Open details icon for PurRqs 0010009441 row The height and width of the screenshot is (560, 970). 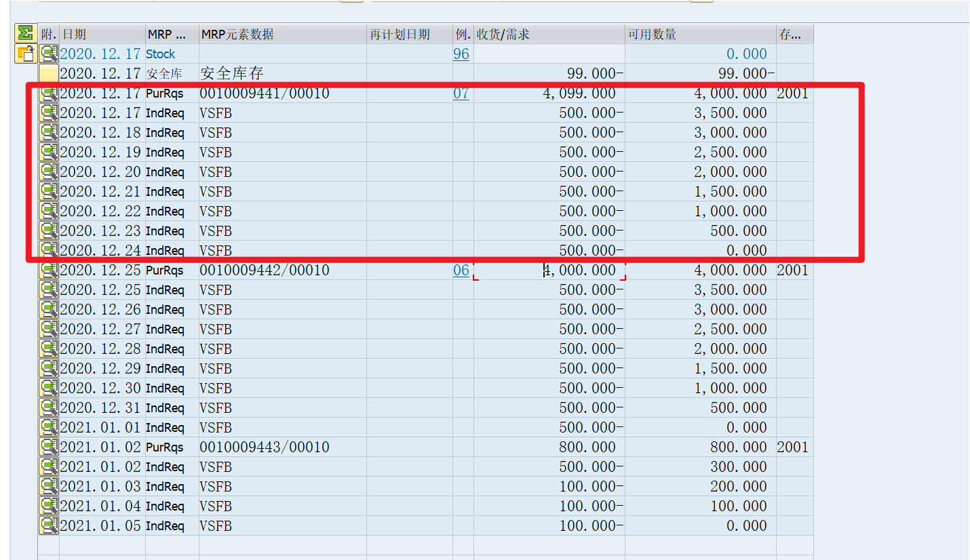[47, 93]
